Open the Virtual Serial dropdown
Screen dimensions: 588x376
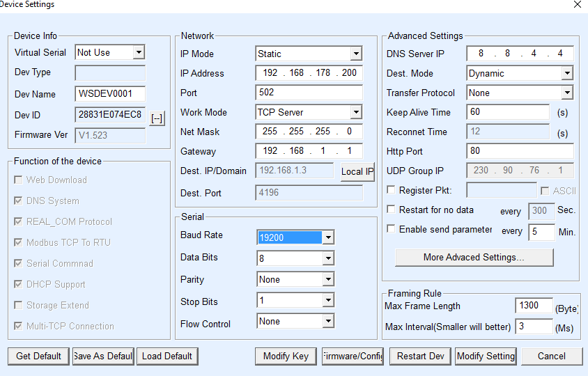139,53
